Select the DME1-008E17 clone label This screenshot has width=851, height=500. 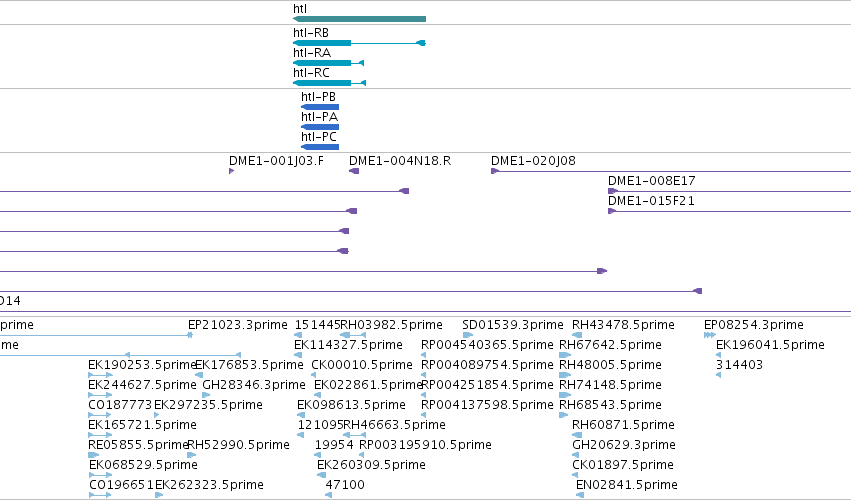click(652, 181)
